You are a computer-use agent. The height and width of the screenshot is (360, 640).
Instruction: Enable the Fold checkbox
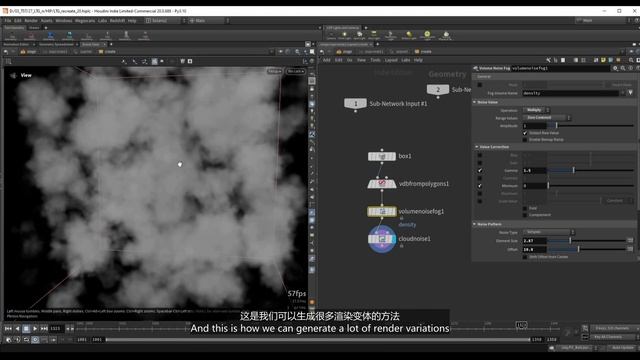click(x=525, y=208)
